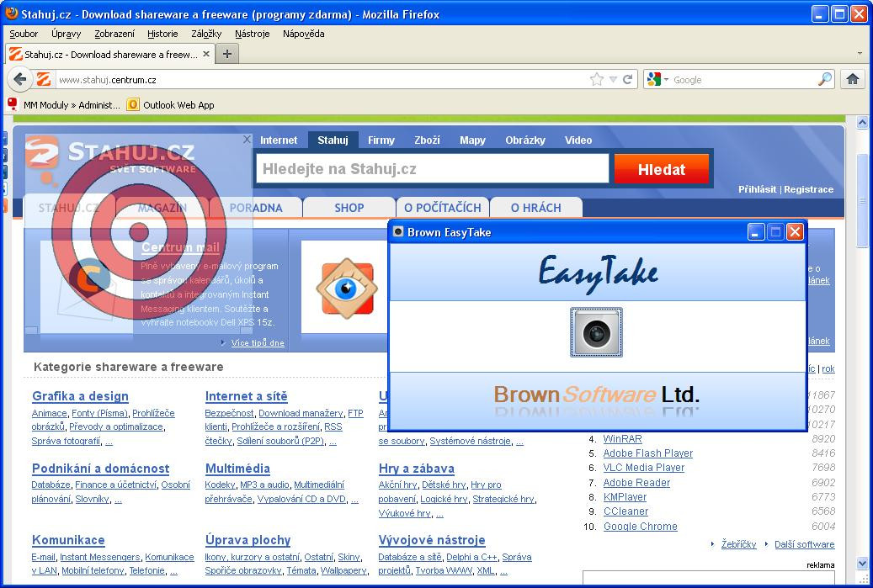Open Komunikace category link
Screen dimensions: 873x588
click(68, 540)
